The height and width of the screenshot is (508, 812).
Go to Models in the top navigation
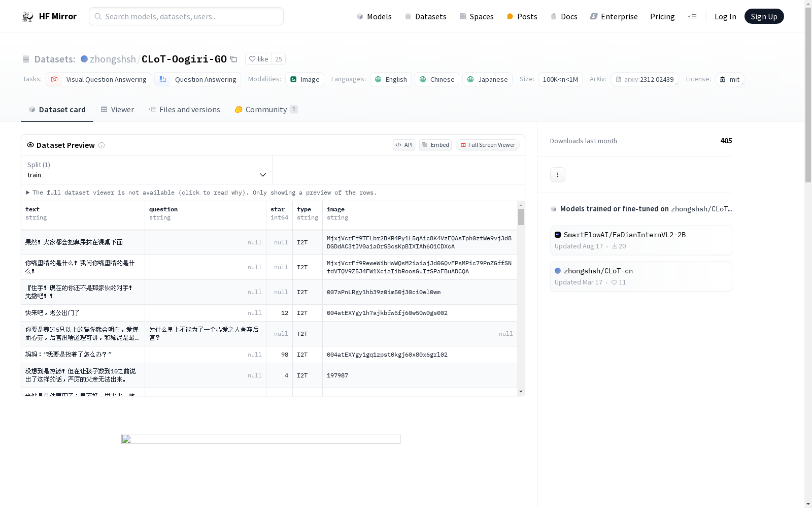point(374,16)
